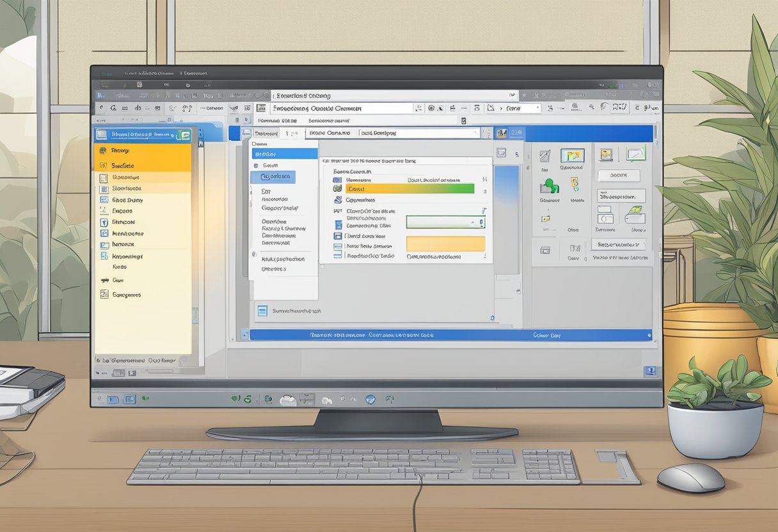Click the green person icon in right panel
Viewport: 778px width, 532px height.
pyautogui.click(x=549, y=185)
